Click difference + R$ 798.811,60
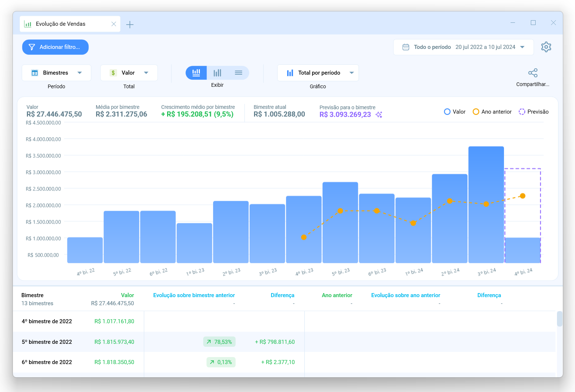 [x=275, y=342]
